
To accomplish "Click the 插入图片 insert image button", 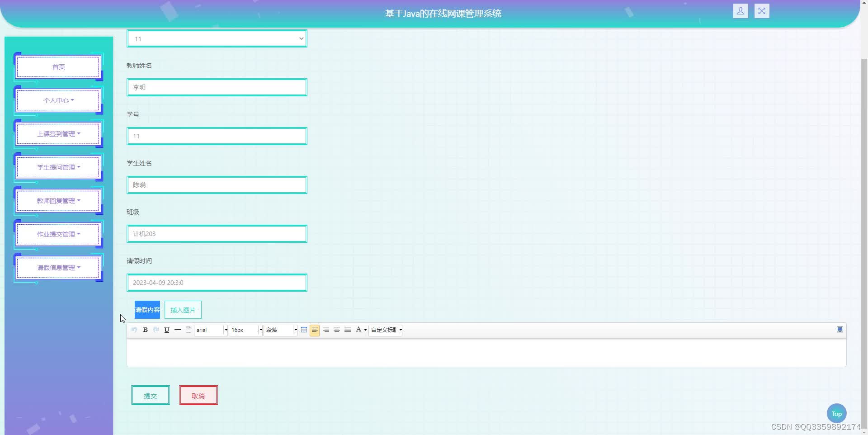I will click(x=183, y=310).
